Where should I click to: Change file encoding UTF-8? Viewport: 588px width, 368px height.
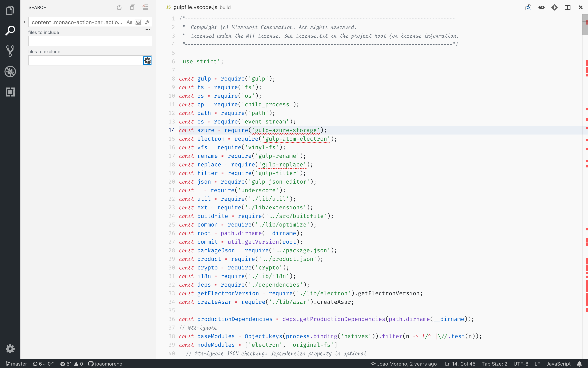tap(521, 364)
